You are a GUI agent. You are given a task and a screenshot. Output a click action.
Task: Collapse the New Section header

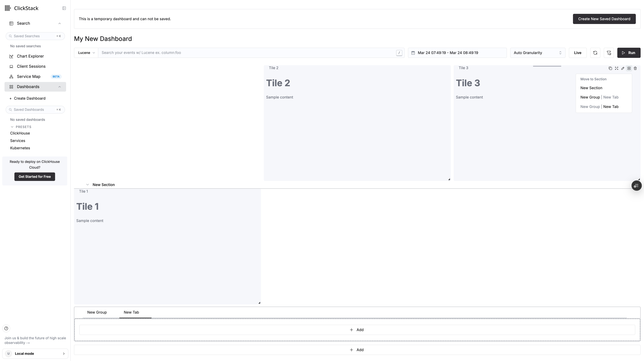(88, 185)
